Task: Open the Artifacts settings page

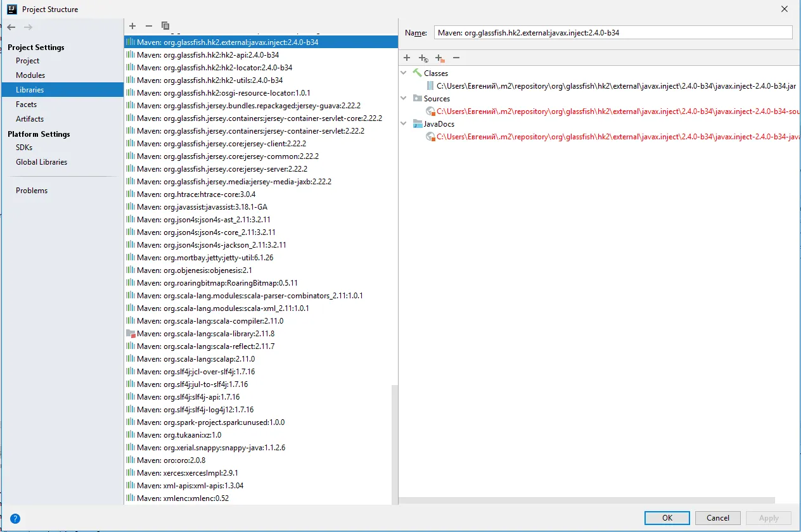Action: (x=30, y=119)
